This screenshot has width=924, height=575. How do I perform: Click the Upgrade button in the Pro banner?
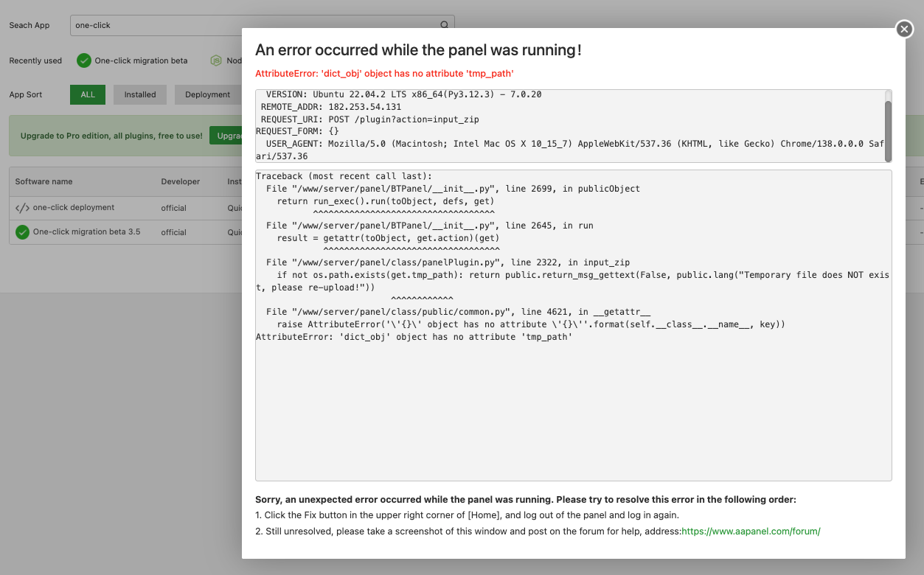tap(226, 136)
